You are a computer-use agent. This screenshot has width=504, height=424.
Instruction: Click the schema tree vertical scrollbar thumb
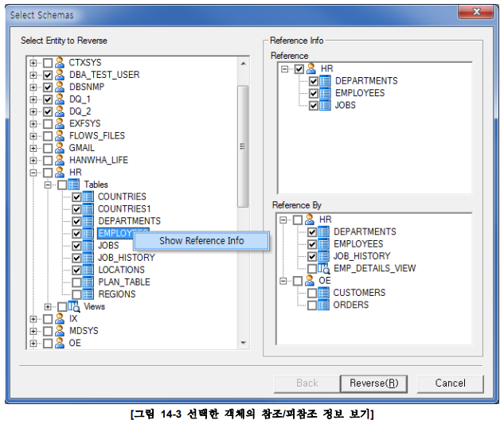click(243, 146)
